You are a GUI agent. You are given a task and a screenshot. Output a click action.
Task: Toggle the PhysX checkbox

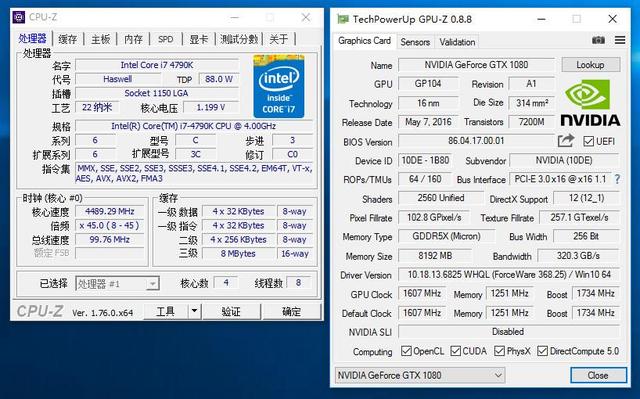point(499,351)
